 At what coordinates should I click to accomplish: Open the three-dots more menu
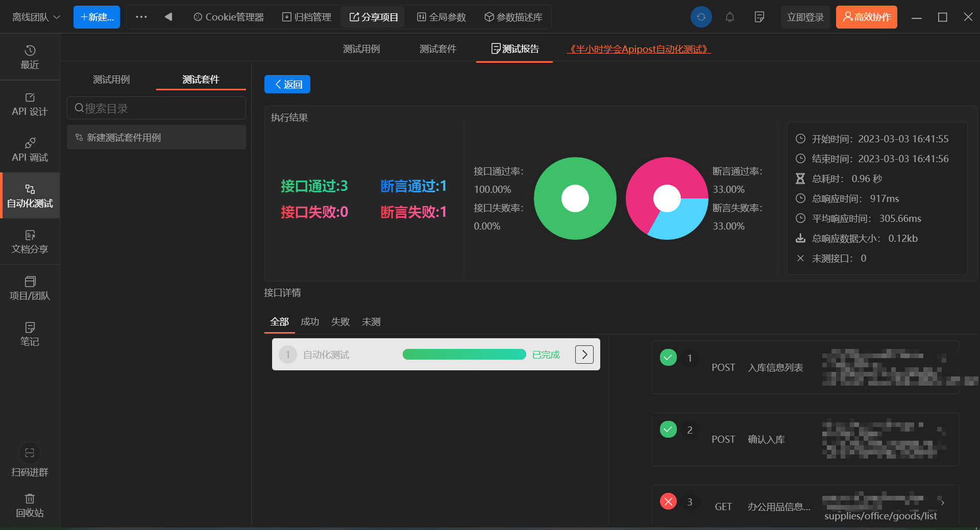point(141,17)
